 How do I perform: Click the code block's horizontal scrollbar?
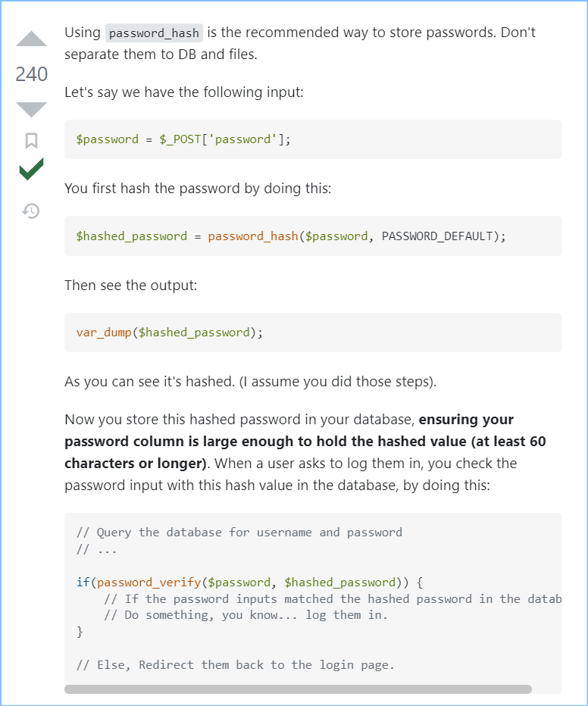(298, 689)
